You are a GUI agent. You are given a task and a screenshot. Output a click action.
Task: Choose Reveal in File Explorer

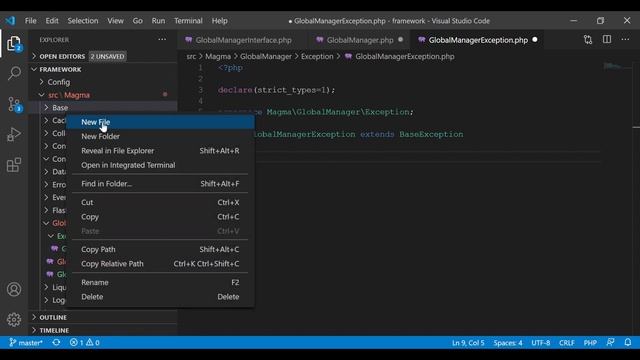160,151
